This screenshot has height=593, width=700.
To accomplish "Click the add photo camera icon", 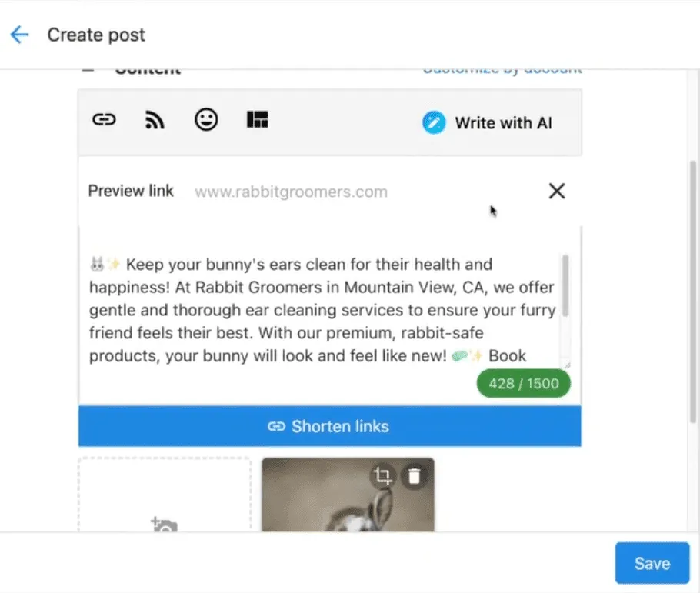I will tap(164, 525).
